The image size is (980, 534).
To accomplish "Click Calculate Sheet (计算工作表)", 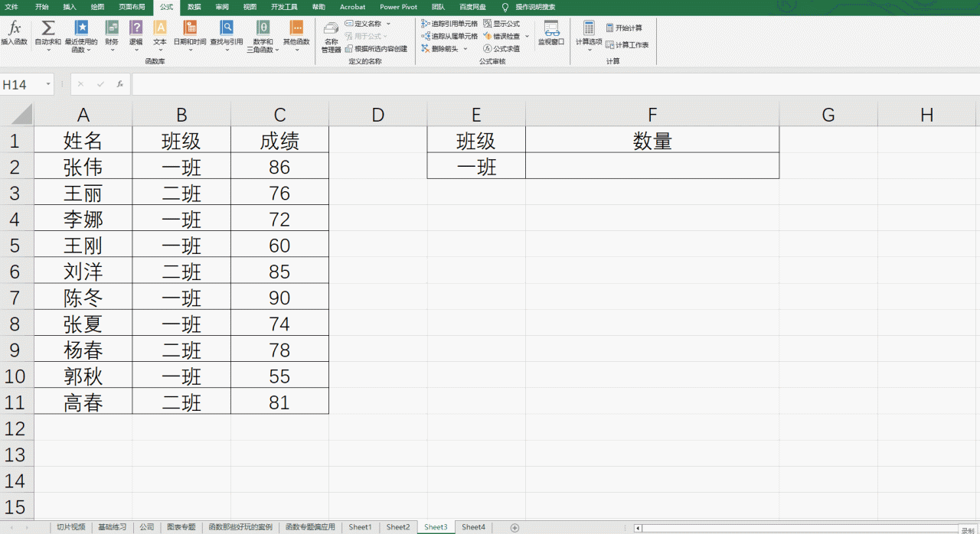I will 627,45.
